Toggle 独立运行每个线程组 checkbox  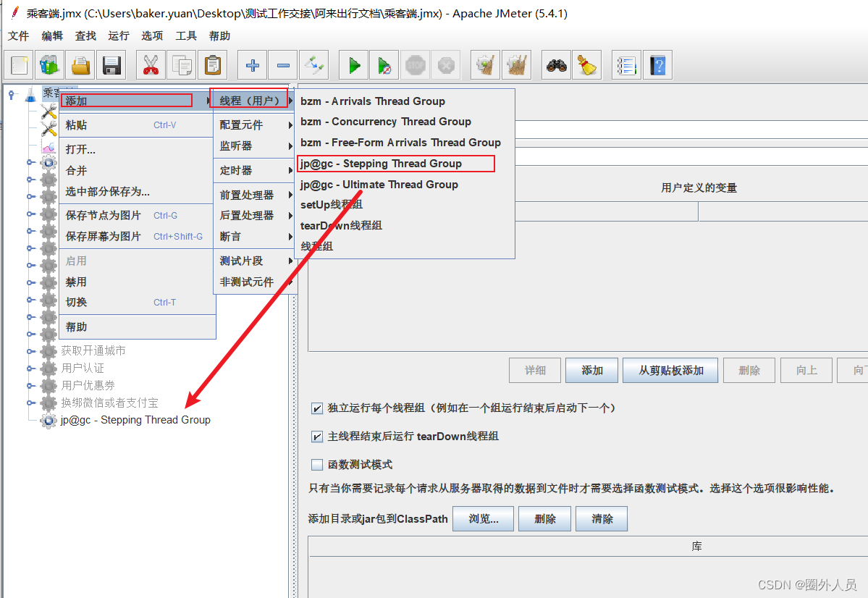(x=316, y=408)
